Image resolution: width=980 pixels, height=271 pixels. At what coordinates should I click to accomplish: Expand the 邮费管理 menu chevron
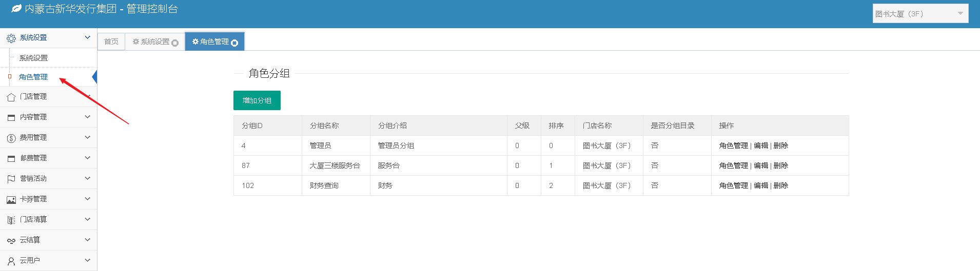tap(87, 158)
